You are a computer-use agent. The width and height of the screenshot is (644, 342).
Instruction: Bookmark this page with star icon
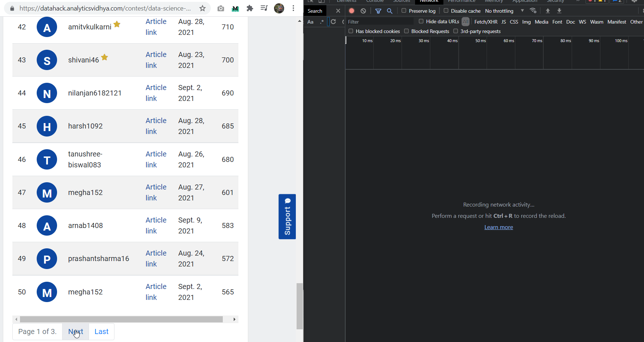point(202,8)
